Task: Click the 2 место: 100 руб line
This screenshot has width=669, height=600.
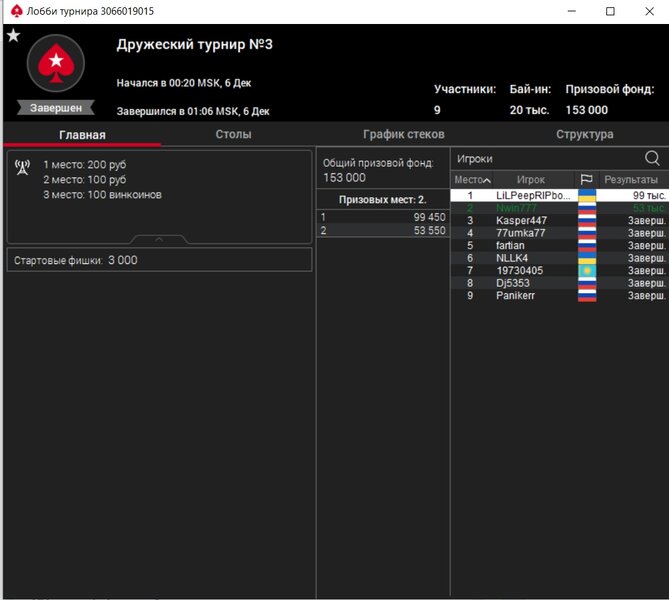Action: tap(84, 180)
